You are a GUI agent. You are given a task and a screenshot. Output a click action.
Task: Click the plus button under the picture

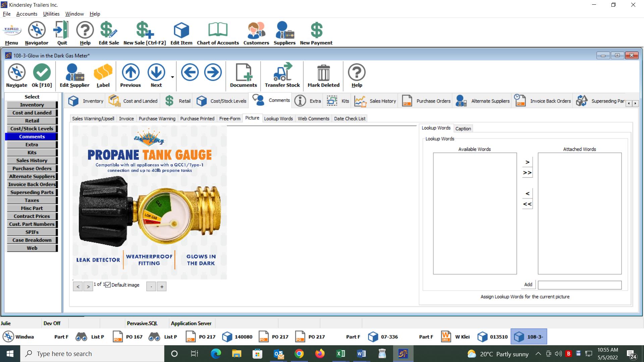pyautogui.click(x=162, y=287)
